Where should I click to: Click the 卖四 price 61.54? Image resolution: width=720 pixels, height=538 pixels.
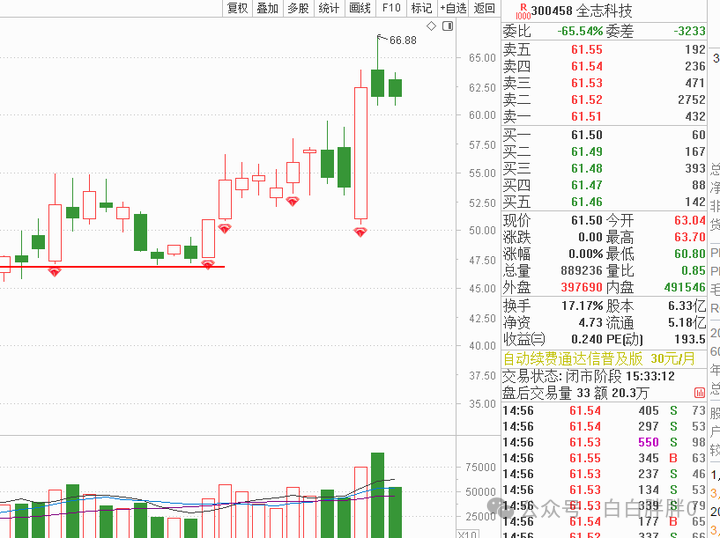tap(586, 67)
